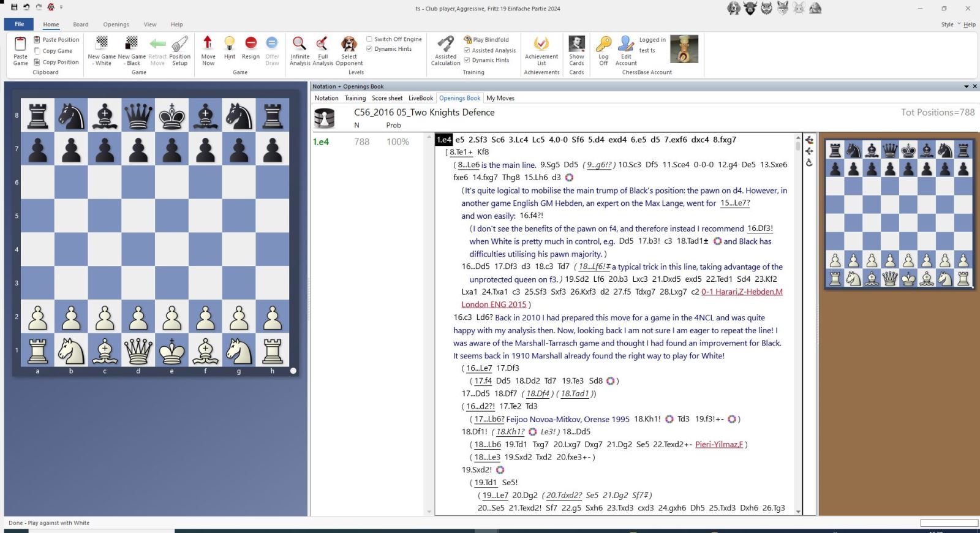The width and height of the screenshot is (980, 533).
Task: Open Assisted Calculation training
Action: (x=445, y=43)
